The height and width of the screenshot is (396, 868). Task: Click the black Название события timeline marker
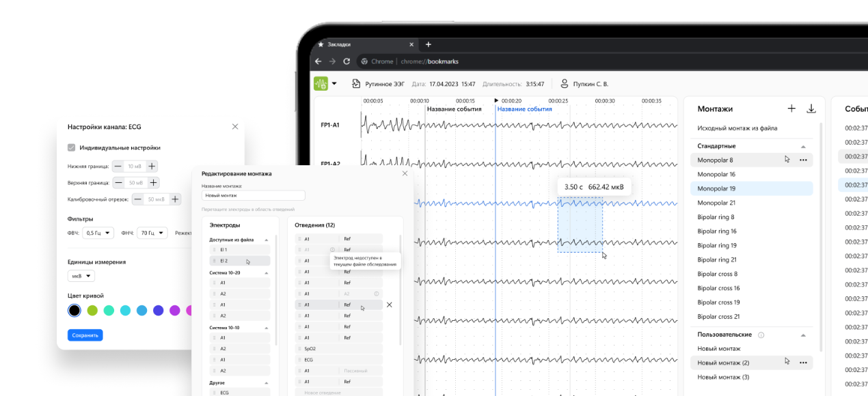coord(454,109)
